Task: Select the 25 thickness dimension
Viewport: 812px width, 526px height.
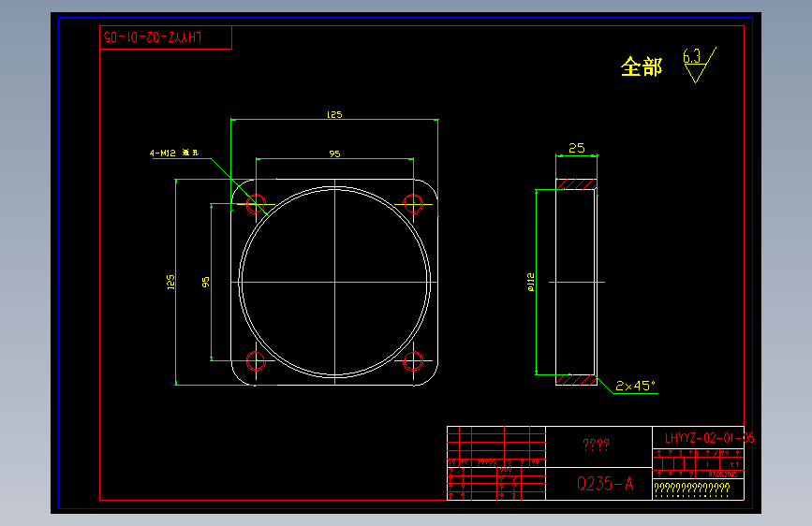Action: [576, 148]
